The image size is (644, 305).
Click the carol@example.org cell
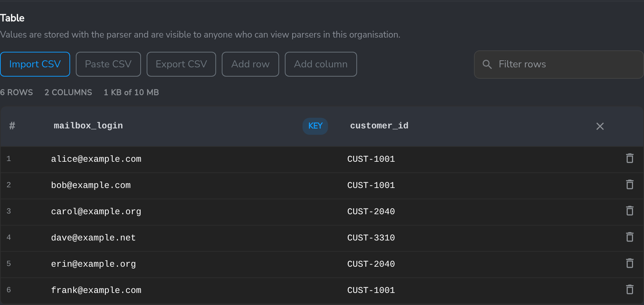(x=96, y=211)
